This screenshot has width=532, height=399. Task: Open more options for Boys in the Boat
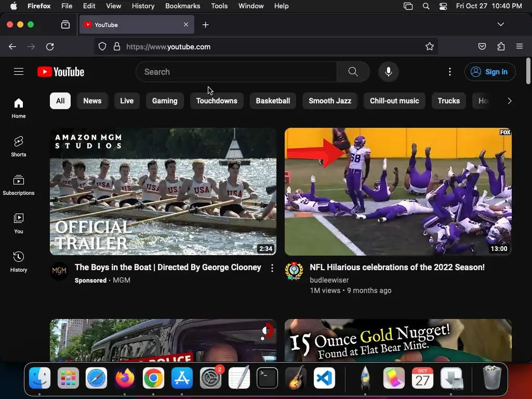[272, 269]
